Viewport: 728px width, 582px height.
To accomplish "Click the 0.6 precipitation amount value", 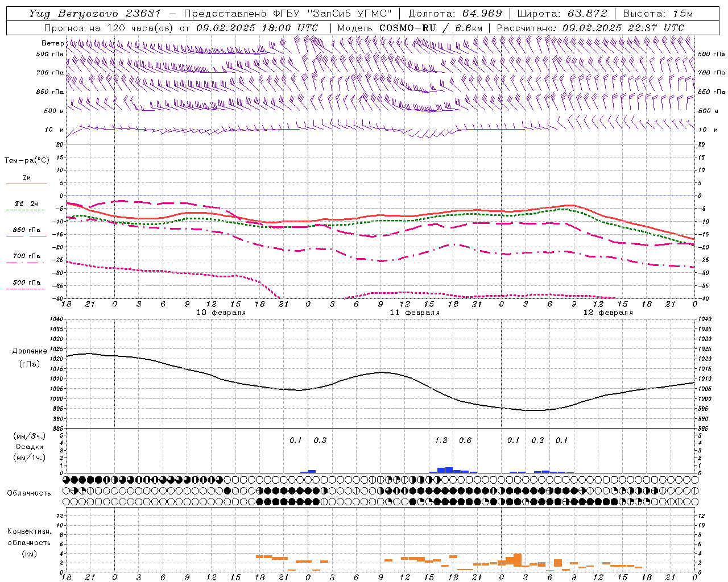I will pyautogui.click(x=465, y=440).
